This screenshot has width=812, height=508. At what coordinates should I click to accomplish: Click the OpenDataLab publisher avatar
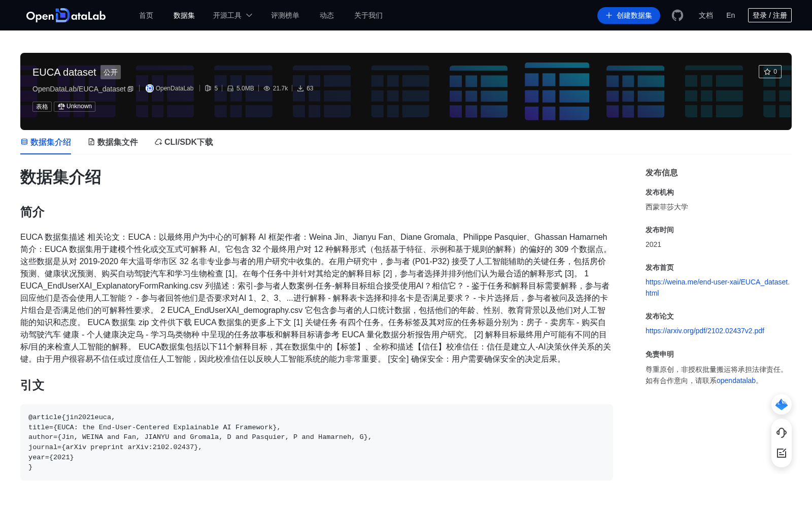pos(149,88)
